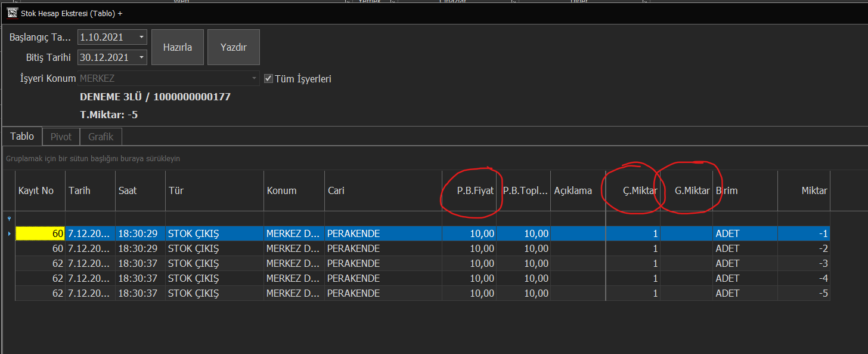Image resolution: width=868 pixels, height=354 pixels.
Task: Click the Stok Hesap Ekstresi window icon
Action: [x=12, y=13]
